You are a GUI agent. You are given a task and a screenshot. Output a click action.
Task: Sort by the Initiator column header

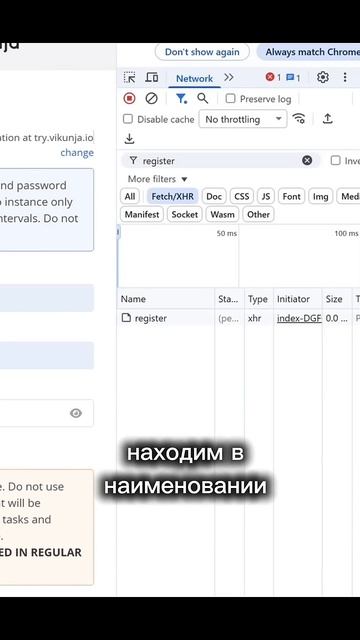(298, 299)
